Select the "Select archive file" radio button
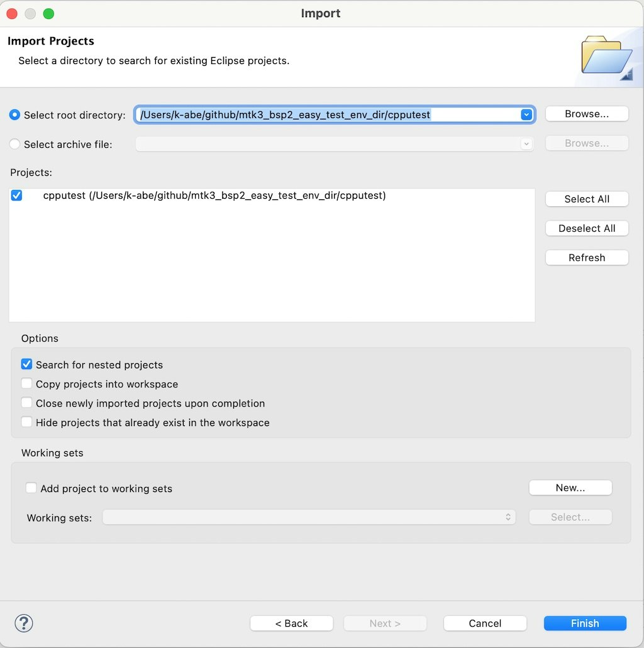Screen dimensions: 644x648 click(x=15, y=144)
